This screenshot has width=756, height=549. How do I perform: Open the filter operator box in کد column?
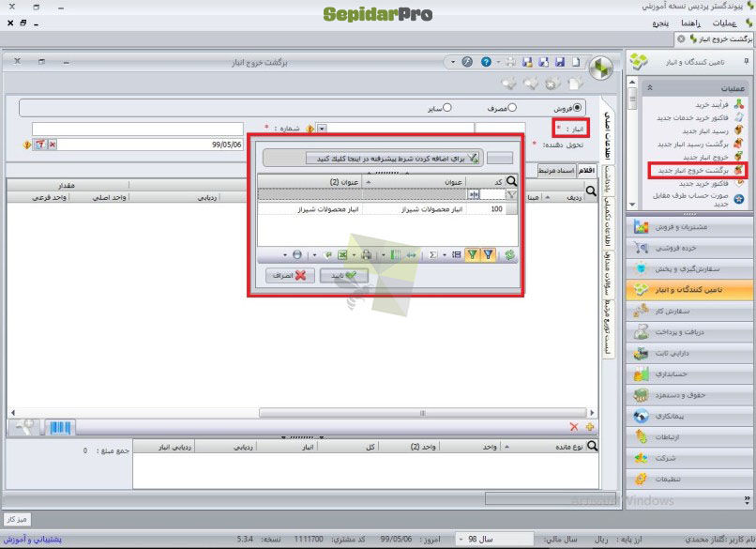point(474,194)
